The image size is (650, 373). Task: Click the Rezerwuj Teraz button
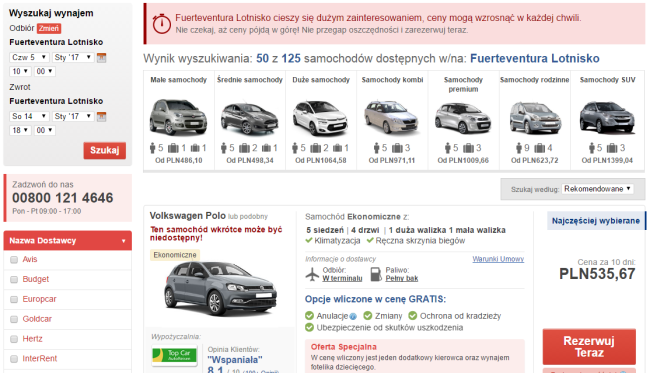(589, 346)
